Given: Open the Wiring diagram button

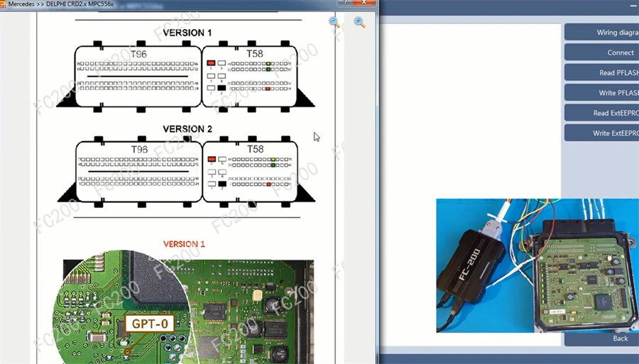Looking at the screenshot, I should (x=601, y=32).
